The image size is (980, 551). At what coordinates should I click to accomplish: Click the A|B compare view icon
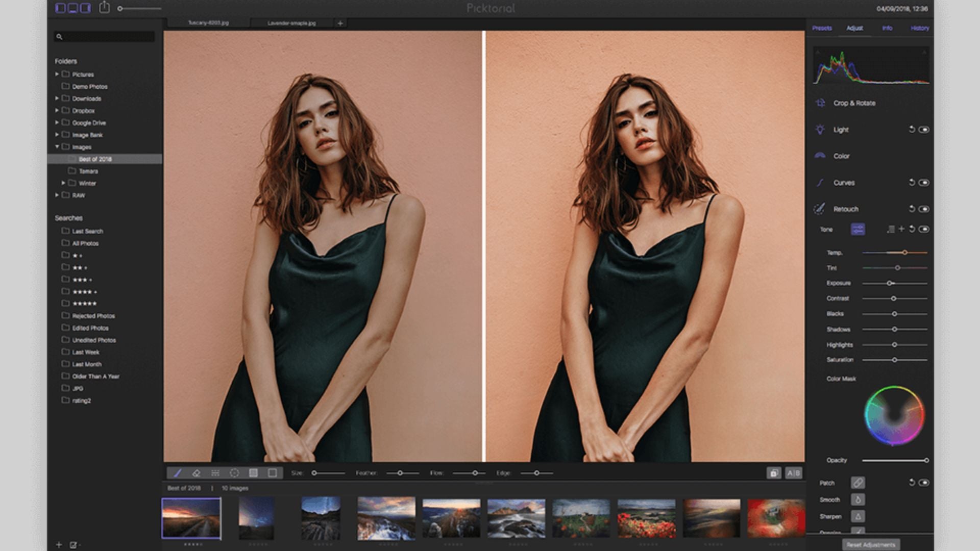tap(793, 473)
